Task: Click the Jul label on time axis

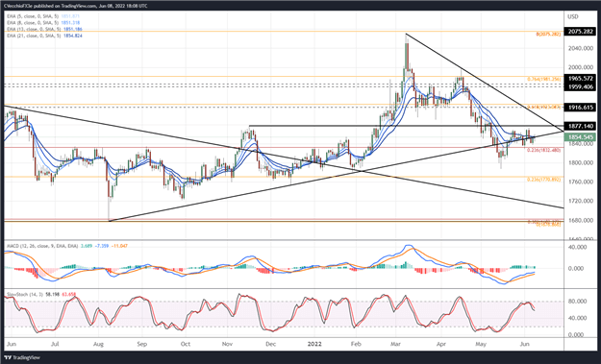Action: point(55,344)
